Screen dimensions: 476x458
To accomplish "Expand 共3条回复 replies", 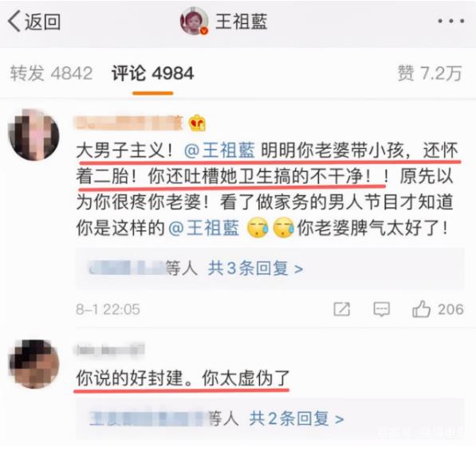I will [x=255, y=268].
